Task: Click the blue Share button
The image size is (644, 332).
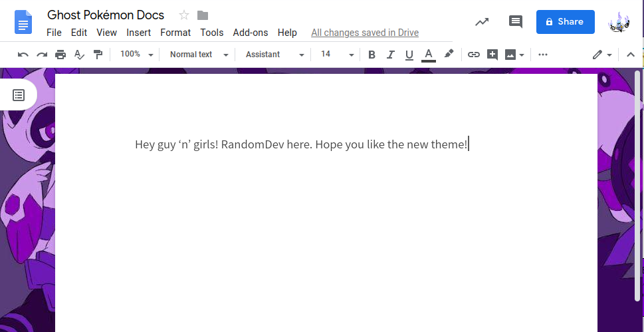Action: coord(565,22)
